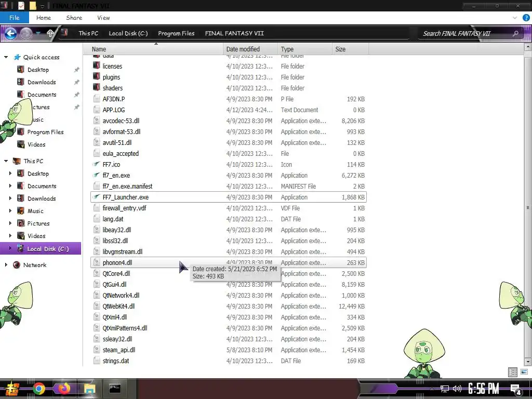Click the network tray icon

(x=445, y=389)
